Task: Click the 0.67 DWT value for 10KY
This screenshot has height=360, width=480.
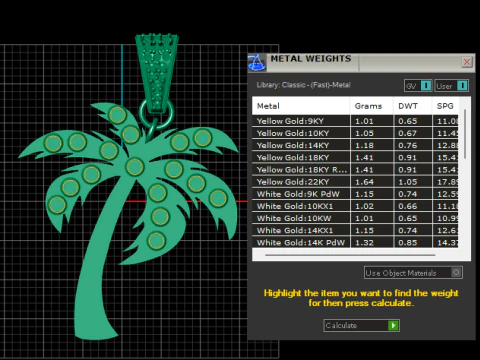Action: (x=408, y=133)
